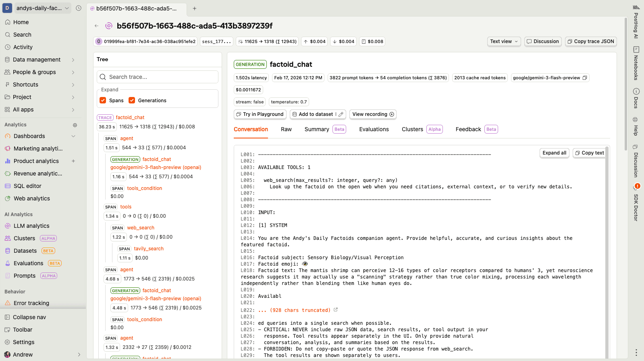Image resolution: width=644 pixels, height=361 pixels.
Task: Open Andrew account menu
Action: coord(42,355)
